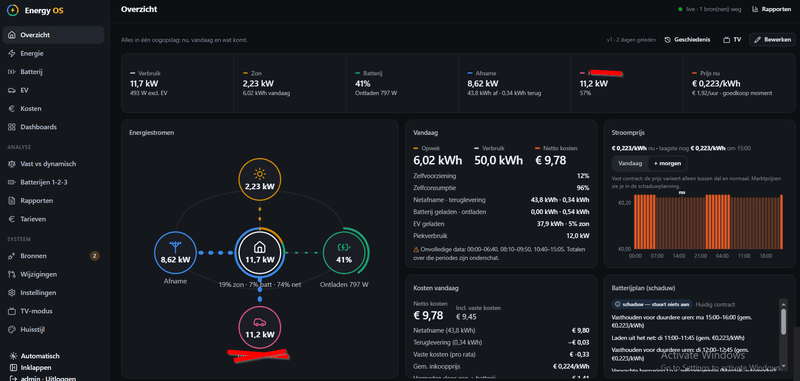The image size is (800, 381).
Task: Click the Opwek 6,02 kWh value
Action: [437, 161]
